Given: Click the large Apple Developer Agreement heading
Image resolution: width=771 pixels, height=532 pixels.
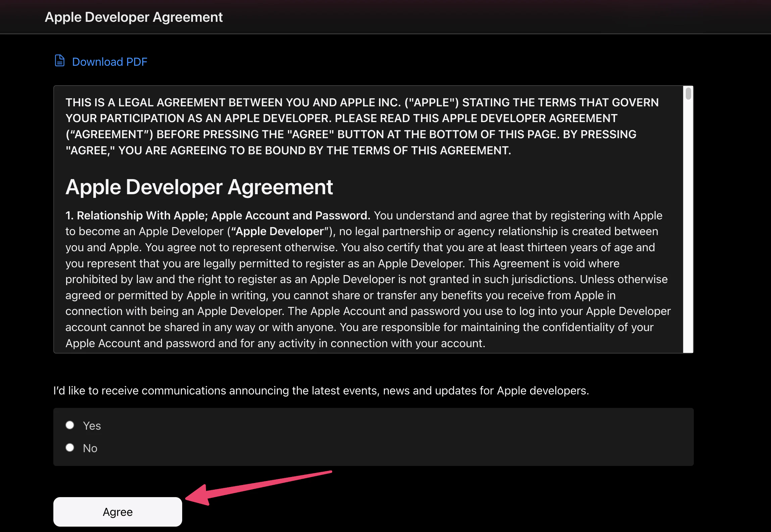Looking at the screenshot, I should click(x=199, y=187).
